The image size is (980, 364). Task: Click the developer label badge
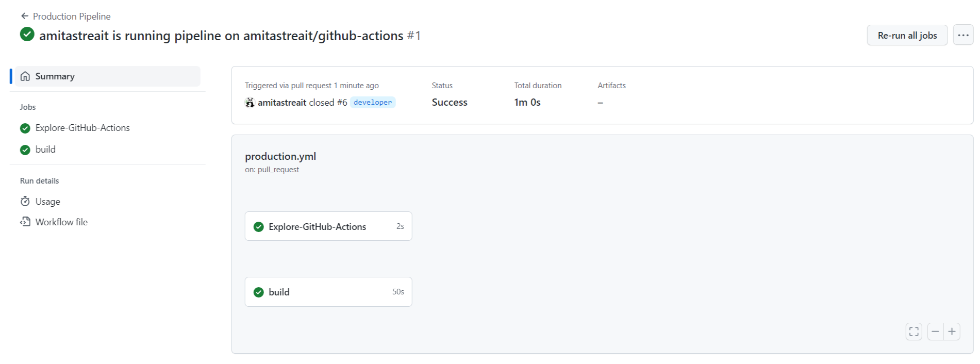[x=372, y=102]
